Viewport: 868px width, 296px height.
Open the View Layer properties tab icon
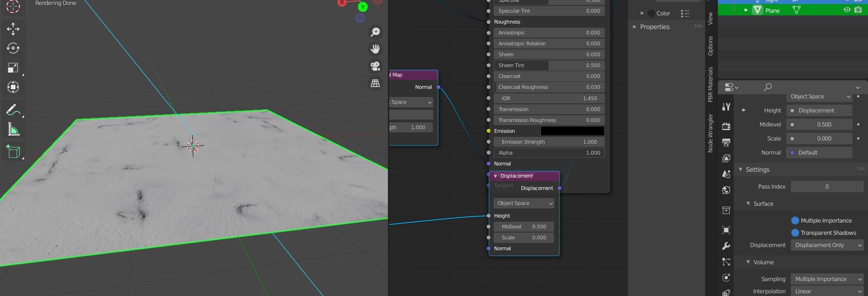[726, 158]
